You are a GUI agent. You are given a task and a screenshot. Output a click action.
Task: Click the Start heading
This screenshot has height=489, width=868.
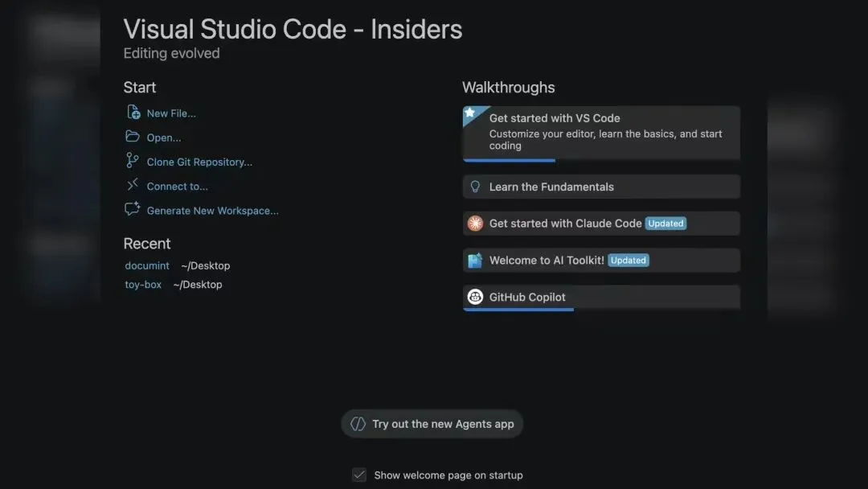[x=140, y=88]
